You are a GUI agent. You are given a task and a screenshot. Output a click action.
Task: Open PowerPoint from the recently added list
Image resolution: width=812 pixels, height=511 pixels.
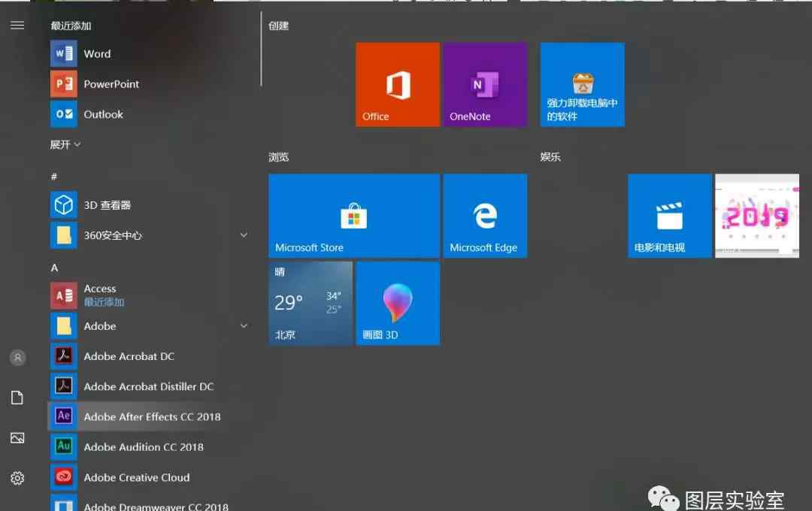(x=150, y=84)
